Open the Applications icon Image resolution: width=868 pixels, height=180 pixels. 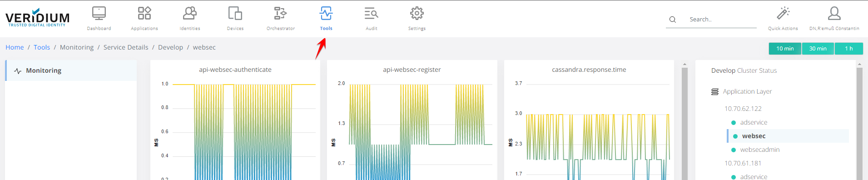[x=144, y=13]
